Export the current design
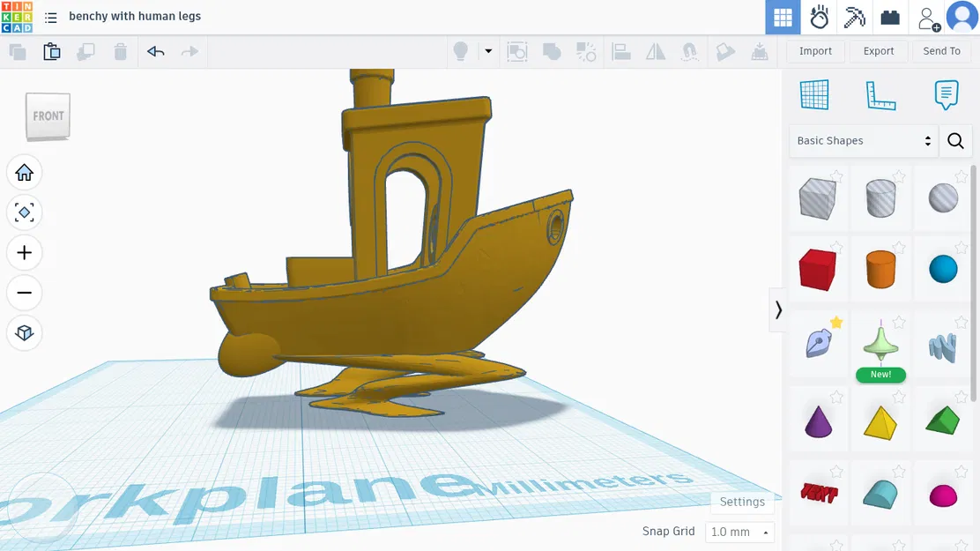The height and width of the screenshot is (551, 980). click(x=878, y=51)
